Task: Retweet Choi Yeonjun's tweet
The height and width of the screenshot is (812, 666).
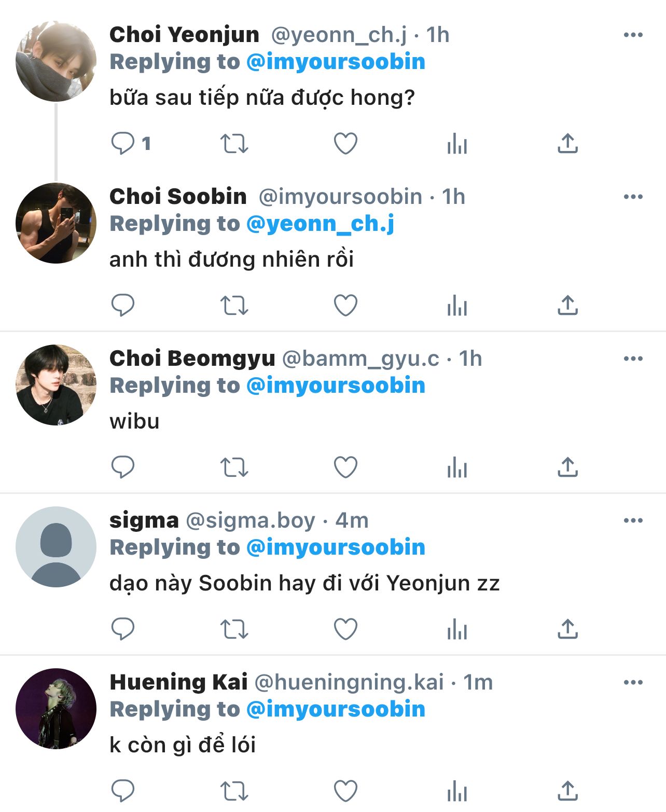Action: point(234,144)
